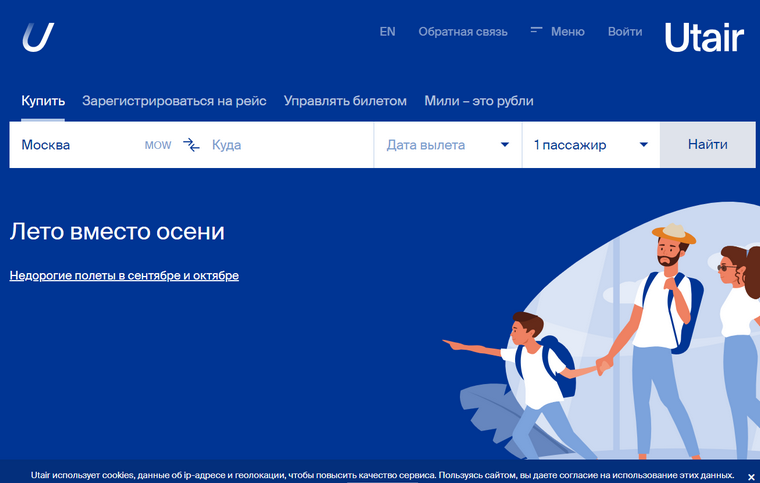Image resolution: width=760 pixels, height=483 pixels.
Task: Open the Меню menu text
Action: pos(568,31)
